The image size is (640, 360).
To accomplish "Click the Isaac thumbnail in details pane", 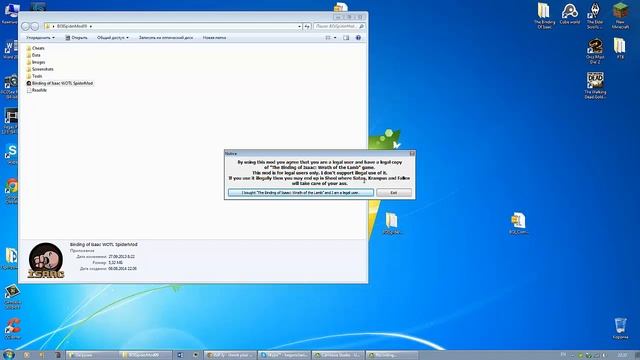I will [x=46, y=260].
